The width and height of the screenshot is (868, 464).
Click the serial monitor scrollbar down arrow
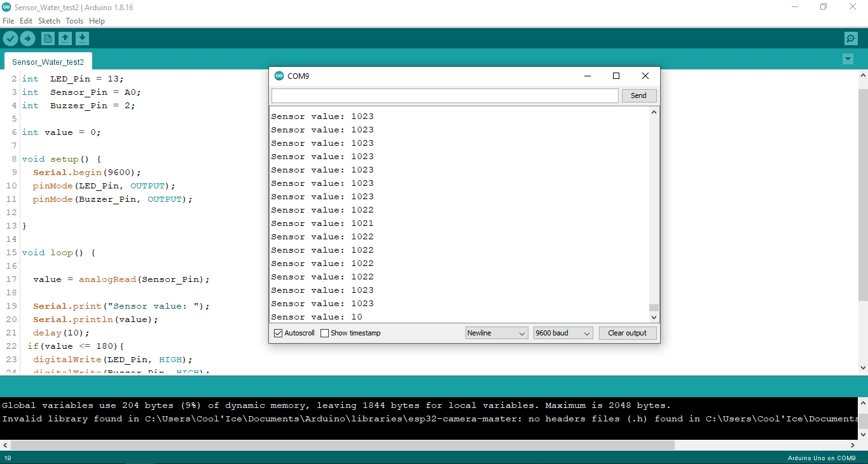(654, 317)
